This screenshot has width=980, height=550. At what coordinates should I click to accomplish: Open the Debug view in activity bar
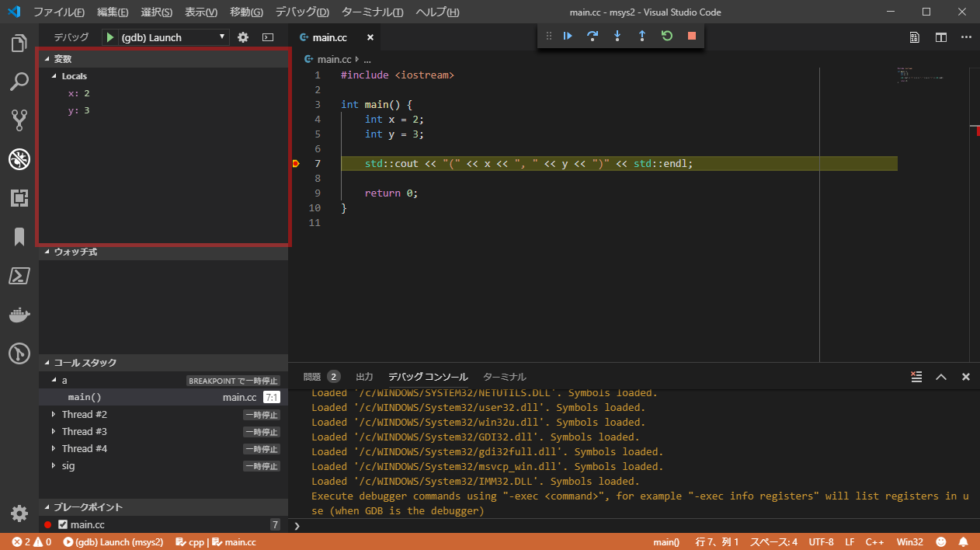point(19,159)
